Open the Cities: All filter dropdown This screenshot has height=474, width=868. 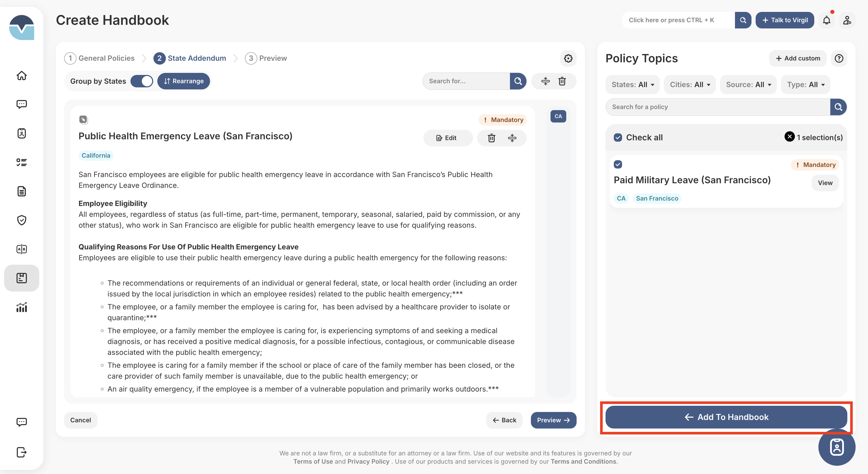(689, 85)
